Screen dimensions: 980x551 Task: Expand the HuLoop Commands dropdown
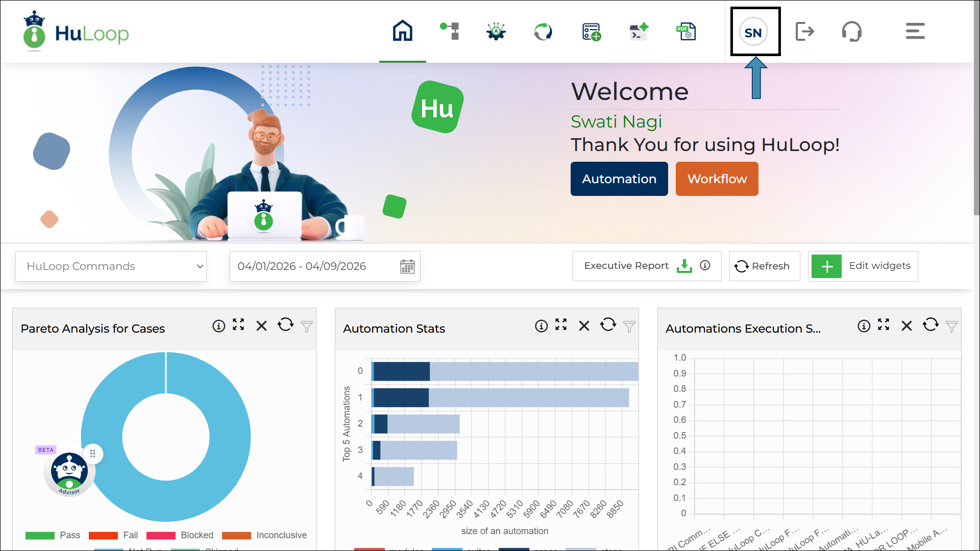tap(111, 266)
